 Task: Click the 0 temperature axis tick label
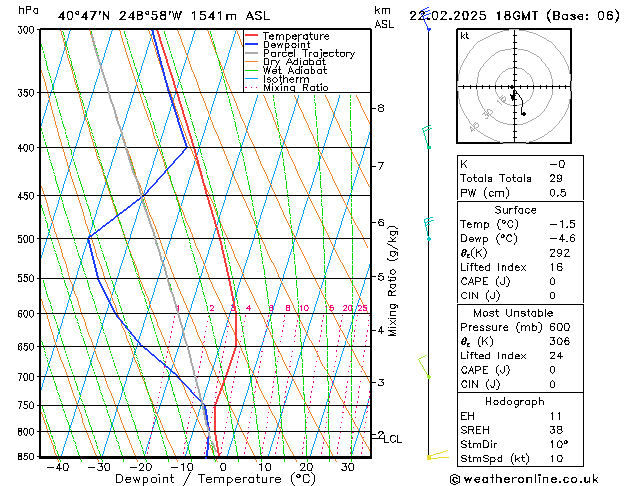(x=223, y=467)
